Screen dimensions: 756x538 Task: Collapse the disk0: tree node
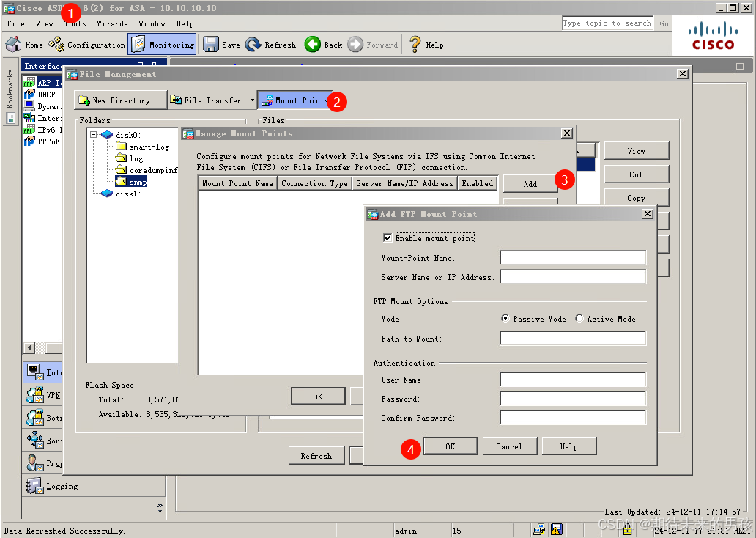[x=94, y=135]
